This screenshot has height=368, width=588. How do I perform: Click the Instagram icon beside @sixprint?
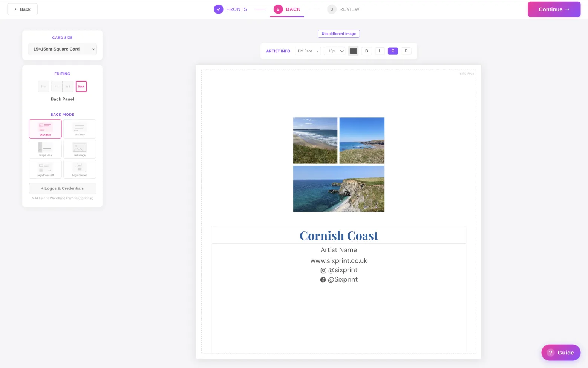pyautogui.click(x=323, y=270)
